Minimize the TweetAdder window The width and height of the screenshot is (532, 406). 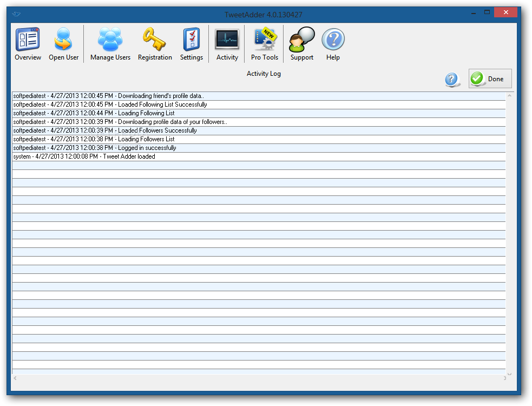point(474,13)
